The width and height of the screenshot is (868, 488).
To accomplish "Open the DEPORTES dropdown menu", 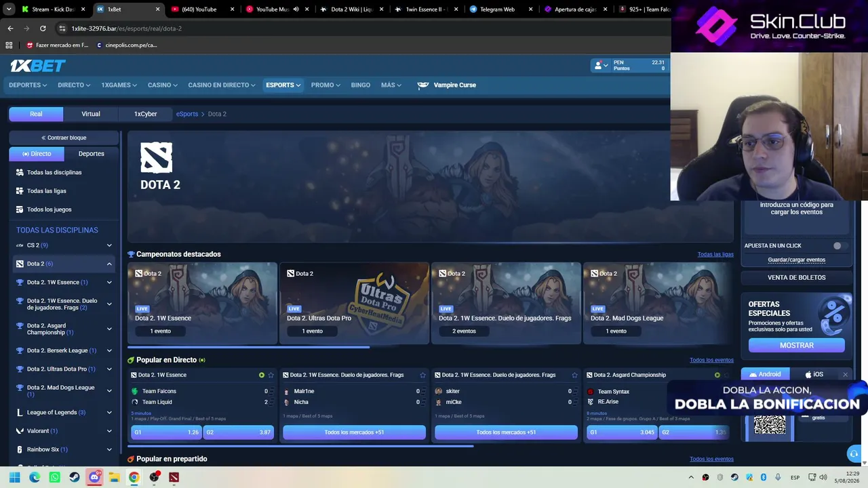I will pyautogui.click(x=28, y=85).
